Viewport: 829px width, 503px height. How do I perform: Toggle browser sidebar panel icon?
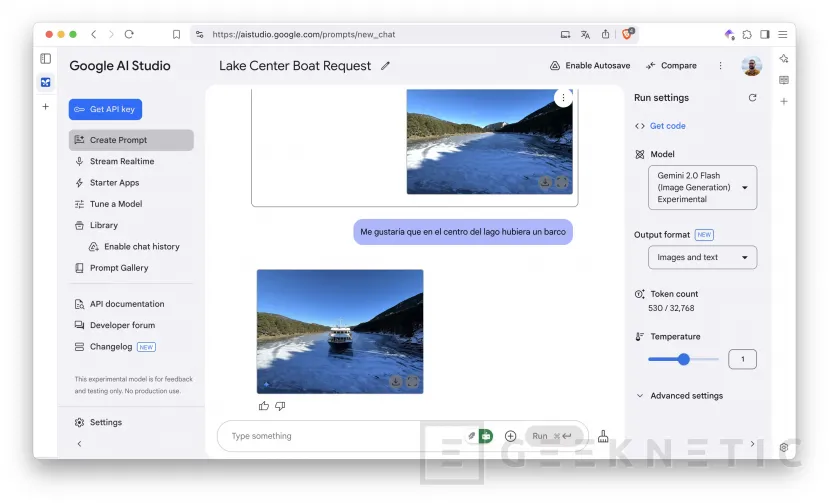pos(765,34)
